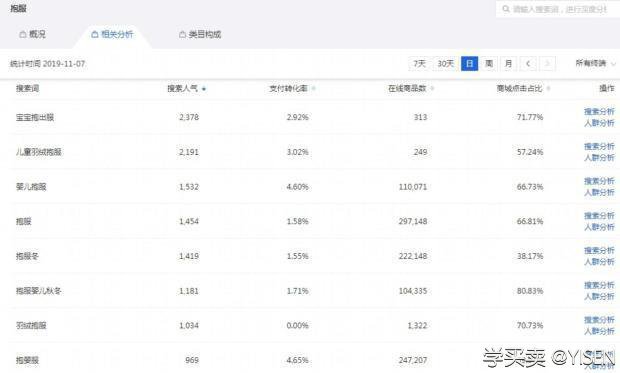Select the 月 (month) granularity
620x373 pixels.
click(x=508, y=63)
